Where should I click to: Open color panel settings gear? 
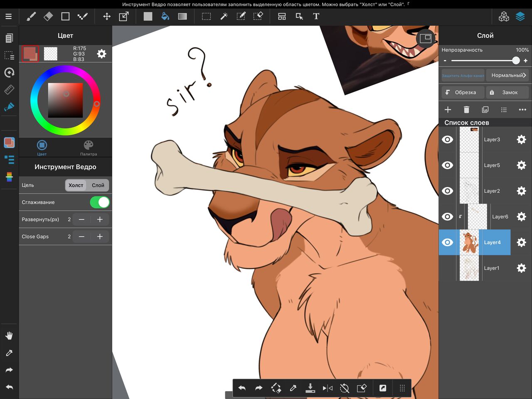point(101,54)
